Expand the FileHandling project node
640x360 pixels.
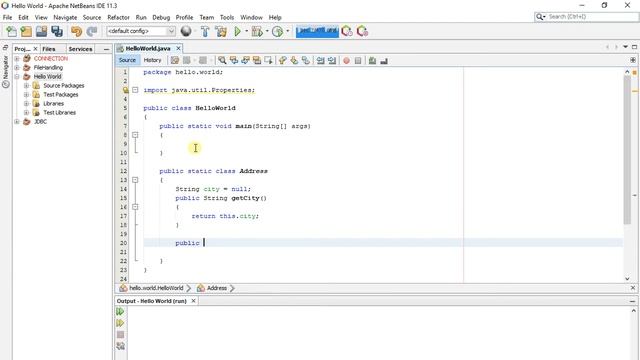17,67
